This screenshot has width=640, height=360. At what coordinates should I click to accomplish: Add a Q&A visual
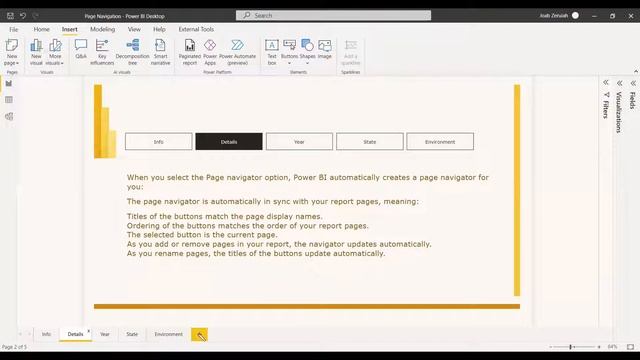click(x=81, y=49)
